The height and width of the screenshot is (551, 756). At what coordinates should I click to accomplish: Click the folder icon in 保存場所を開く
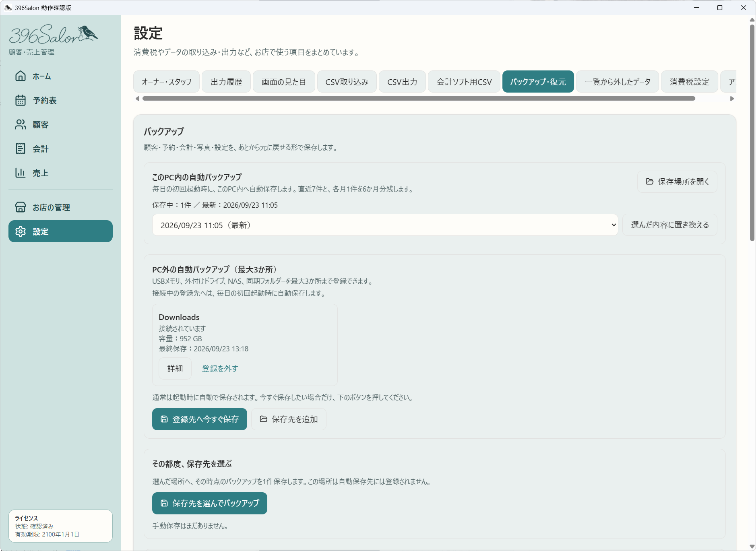(650, 182)
